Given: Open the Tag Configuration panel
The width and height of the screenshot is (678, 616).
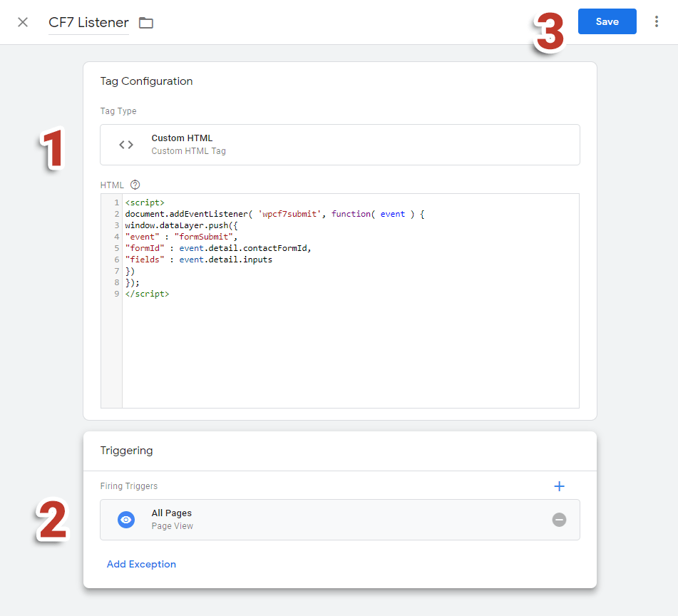Looking at the screenshot, I should [x=146, y=81].
